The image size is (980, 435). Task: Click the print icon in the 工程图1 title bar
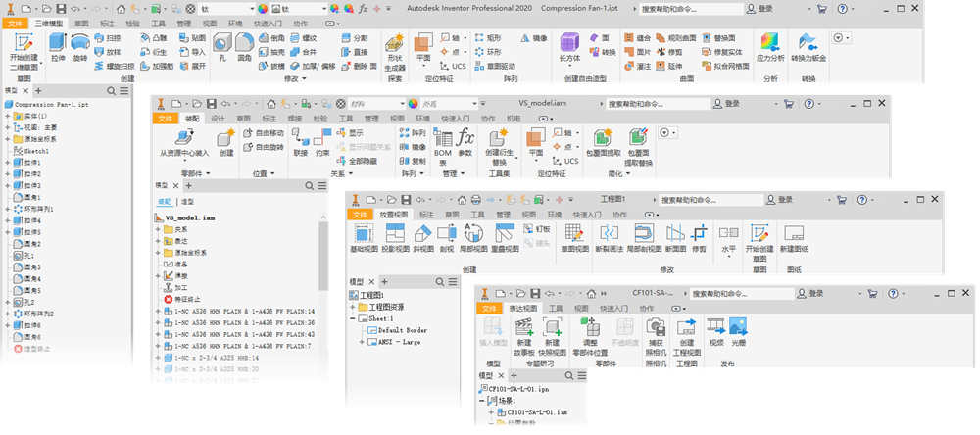click(x=475, y=200)
